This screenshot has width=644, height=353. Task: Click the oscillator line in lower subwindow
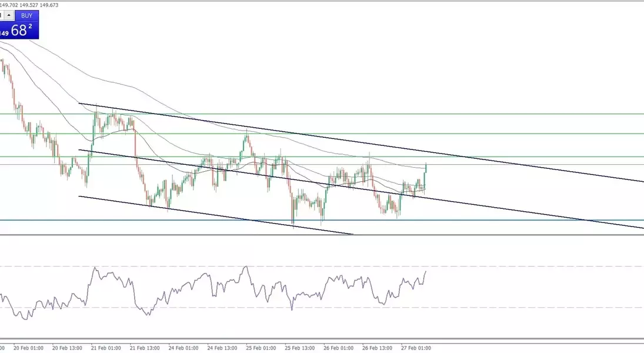pyautogui.click(x=176, y=291)
